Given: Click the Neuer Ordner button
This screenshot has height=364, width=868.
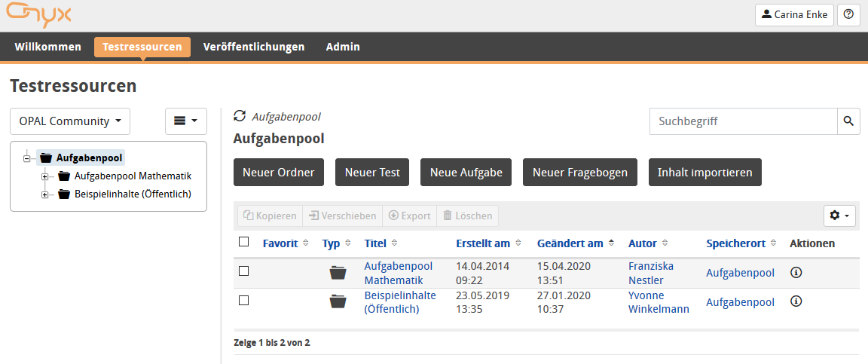Looking at the screenshot, I should [279, 173].
